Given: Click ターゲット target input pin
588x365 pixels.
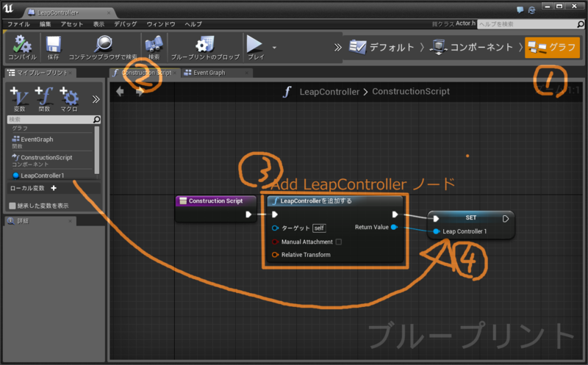Looking at the screenshot, I should pos(275,228).
